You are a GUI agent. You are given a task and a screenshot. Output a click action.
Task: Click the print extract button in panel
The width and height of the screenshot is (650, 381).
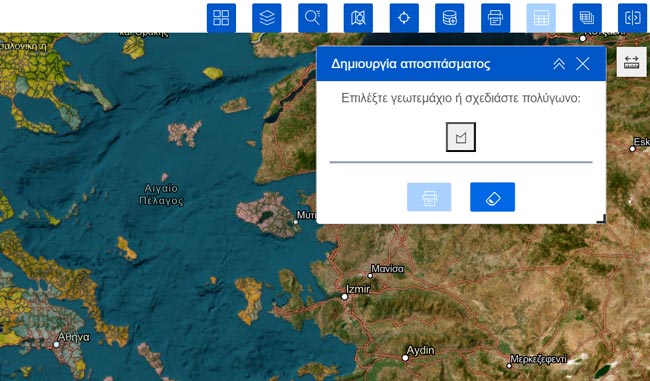point(429,197)
